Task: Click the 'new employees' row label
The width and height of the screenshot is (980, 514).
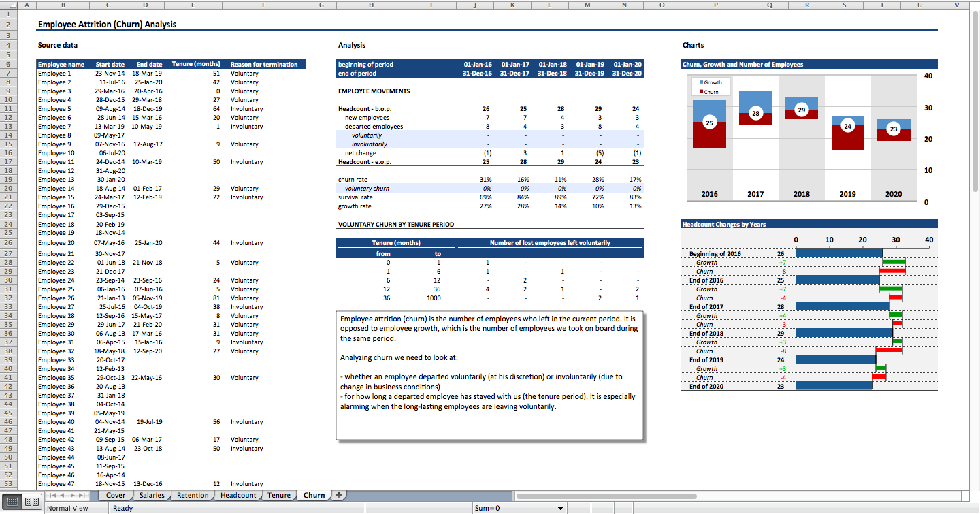Action: (367, 117)
